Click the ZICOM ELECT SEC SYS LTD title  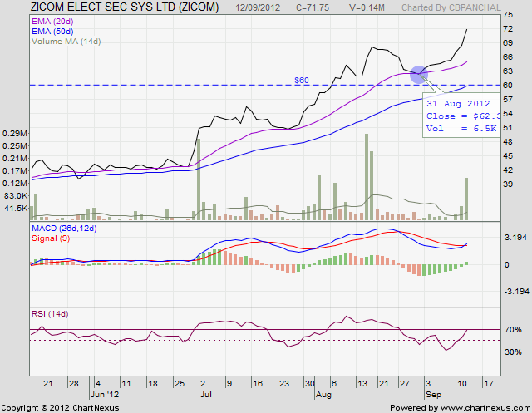coord(125,7)
